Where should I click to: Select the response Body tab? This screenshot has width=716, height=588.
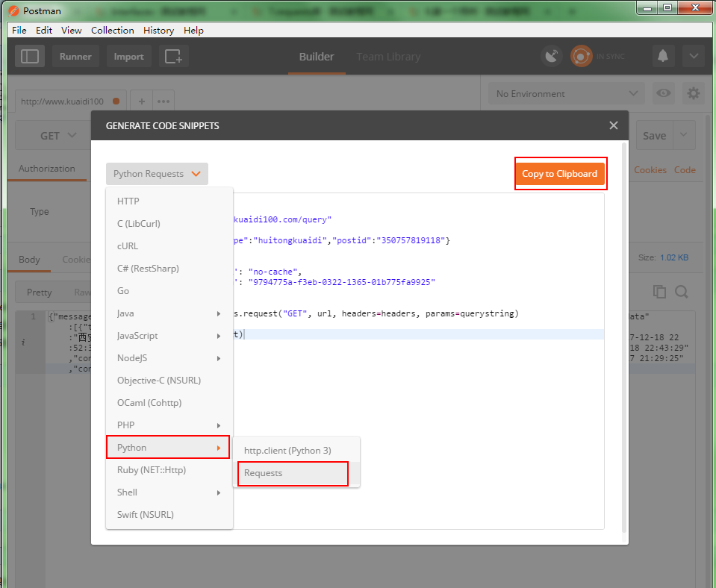point(29,260)
